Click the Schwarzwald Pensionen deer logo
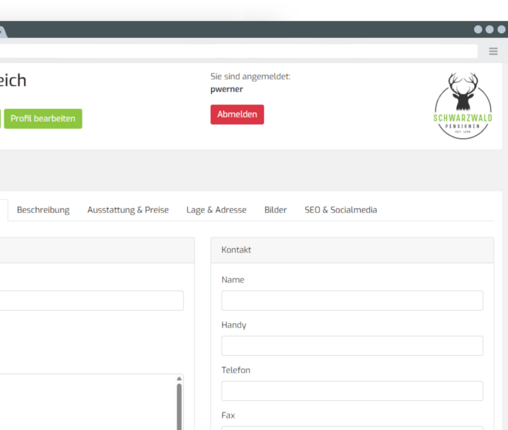This screenshot has height=430, width=508. click(463, 106)
